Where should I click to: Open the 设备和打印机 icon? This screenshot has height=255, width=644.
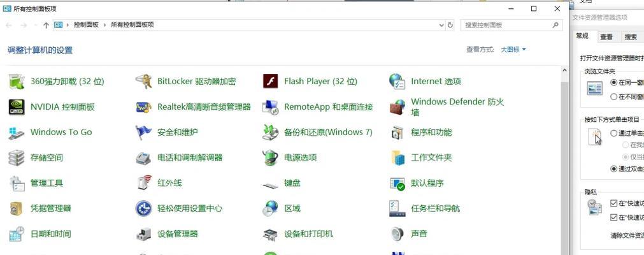(270, 235)
